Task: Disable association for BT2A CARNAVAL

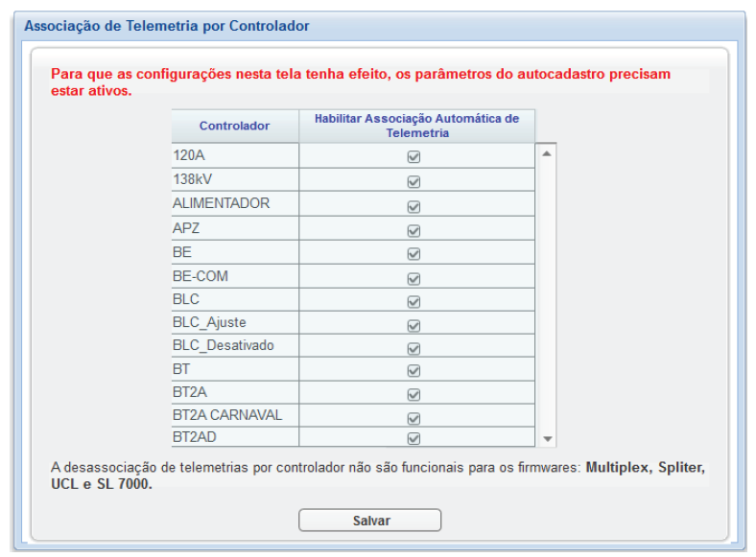Action: pos(414,418)
